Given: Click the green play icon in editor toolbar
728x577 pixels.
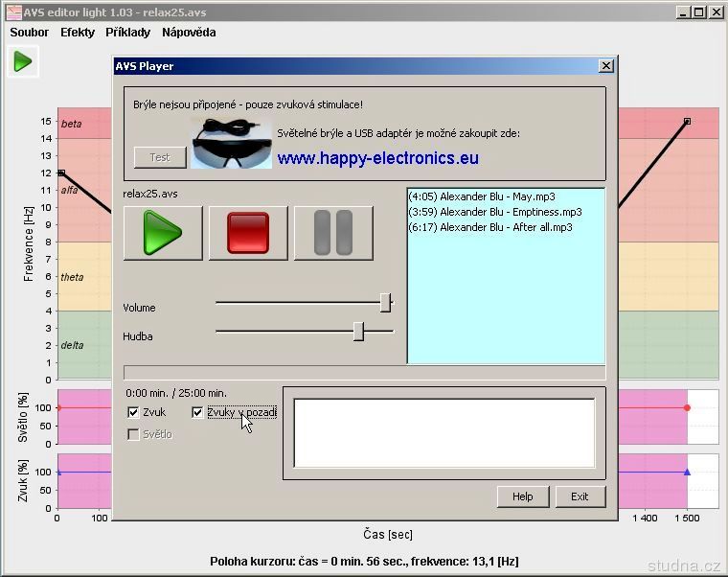Looking at the screenshot, I should [23, 61].
